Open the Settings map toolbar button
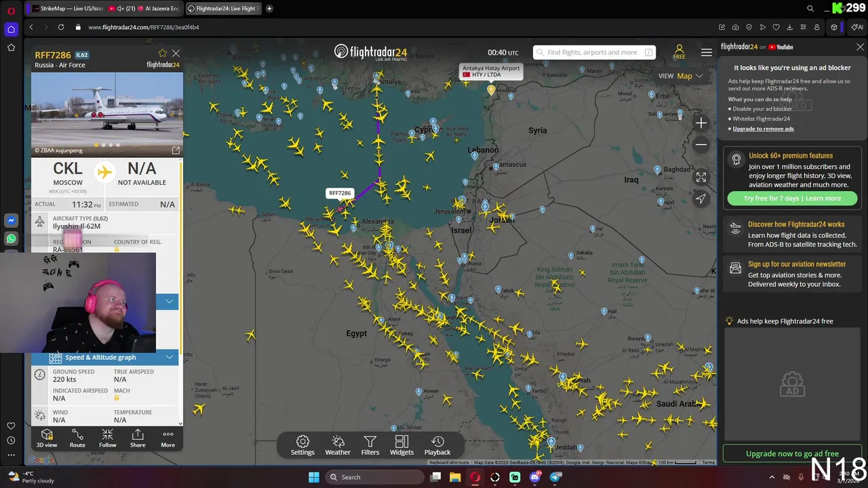 tap(302, 445)
